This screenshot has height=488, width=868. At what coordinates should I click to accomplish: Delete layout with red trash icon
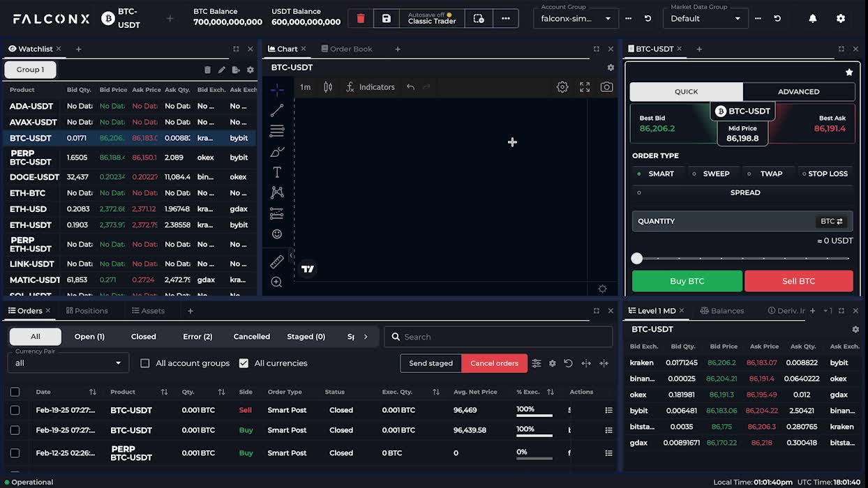pyautogui.click(x=361, y=19)
